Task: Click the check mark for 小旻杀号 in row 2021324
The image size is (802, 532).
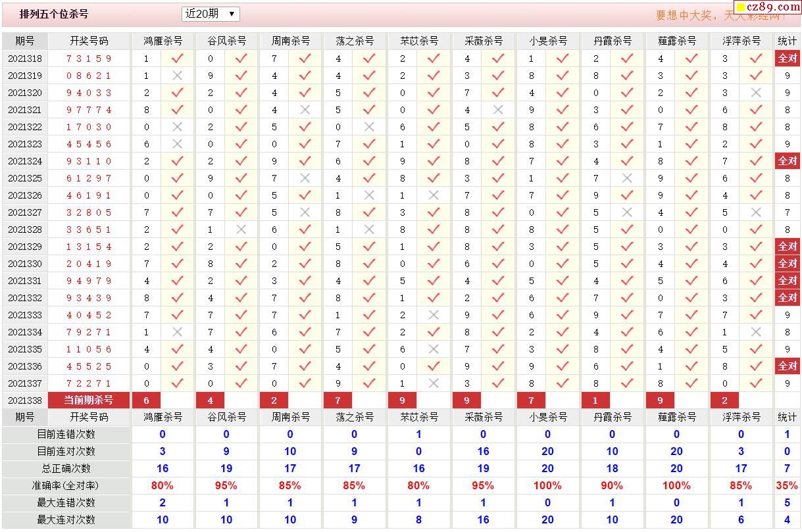Action: point(563,161)
